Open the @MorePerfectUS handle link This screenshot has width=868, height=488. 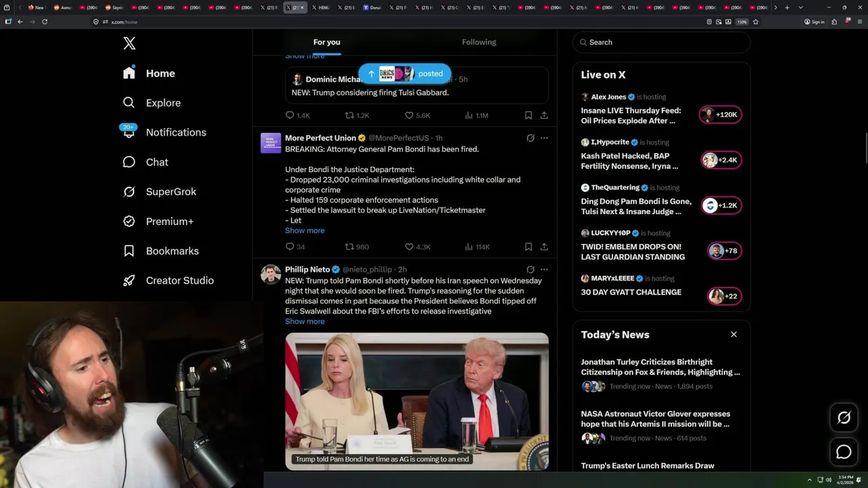[399, 138]
